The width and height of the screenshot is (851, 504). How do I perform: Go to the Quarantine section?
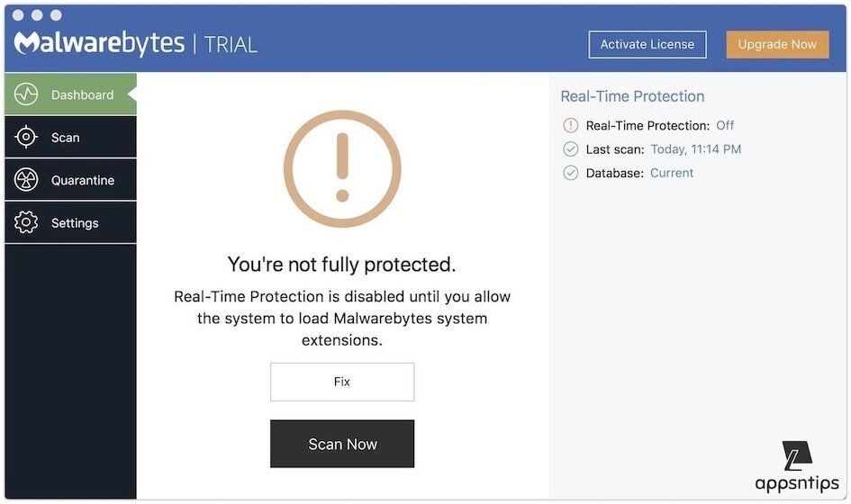click(83, 180)
